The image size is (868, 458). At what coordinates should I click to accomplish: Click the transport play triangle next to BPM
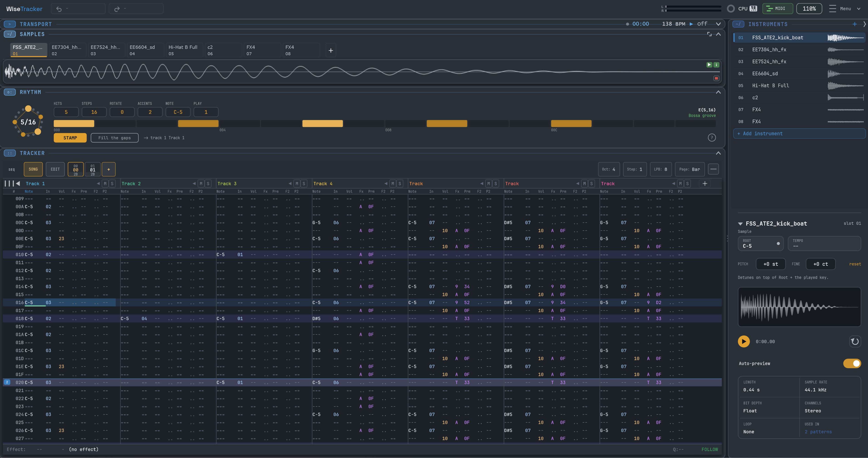pos(691,24)
